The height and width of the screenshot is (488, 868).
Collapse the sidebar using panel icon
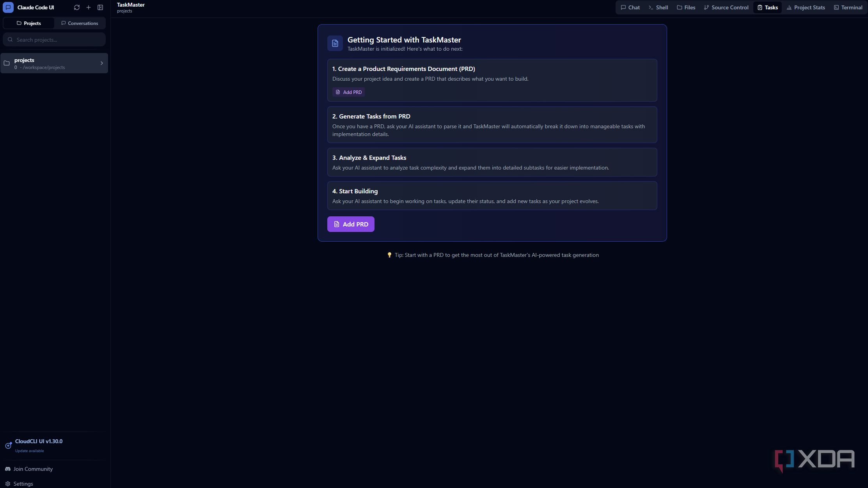click(100, 7)
